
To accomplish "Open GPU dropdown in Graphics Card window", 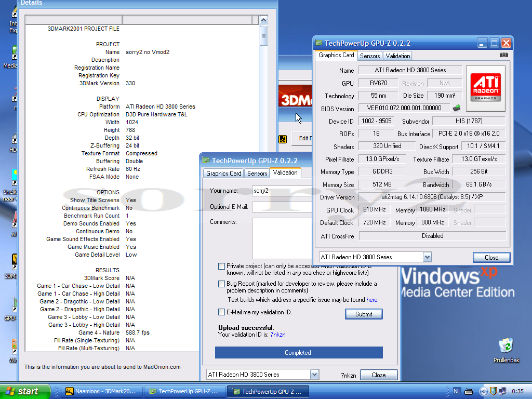I will click(427, 257).
